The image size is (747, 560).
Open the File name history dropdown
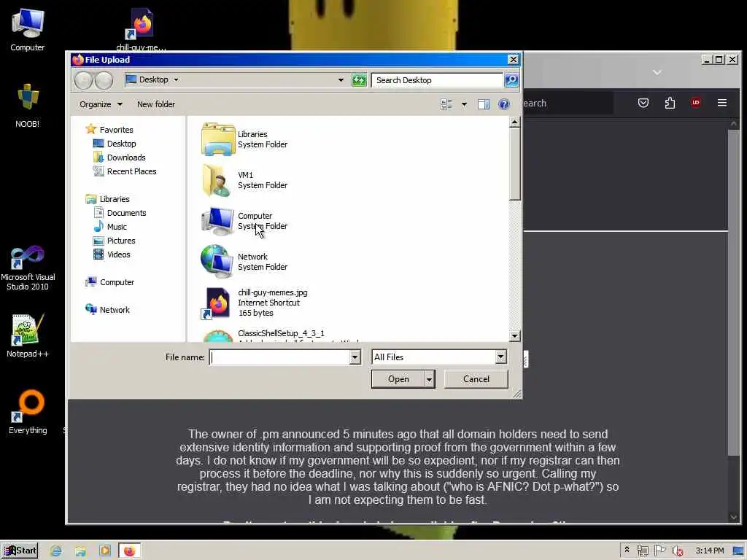[355, 357]
